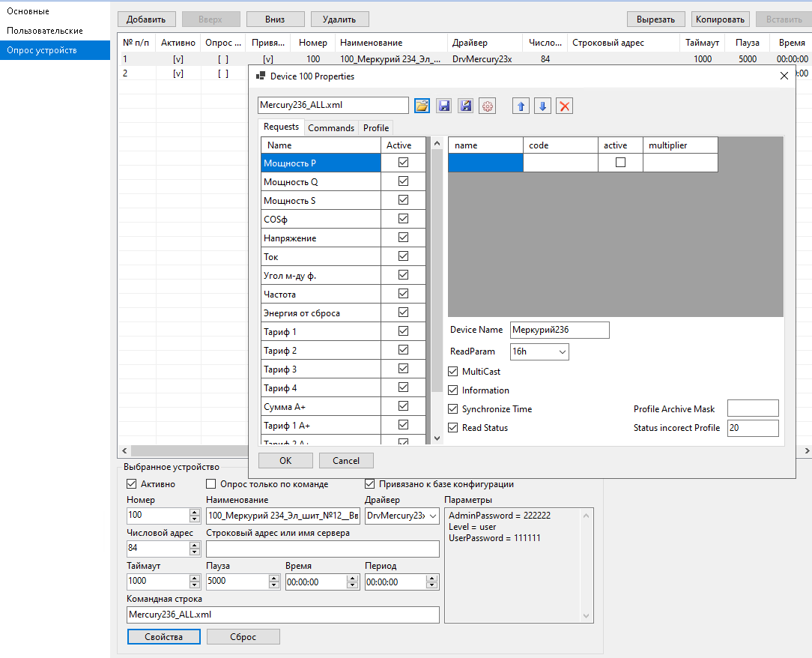Click the Добавить button

click(x=147, y=19)
